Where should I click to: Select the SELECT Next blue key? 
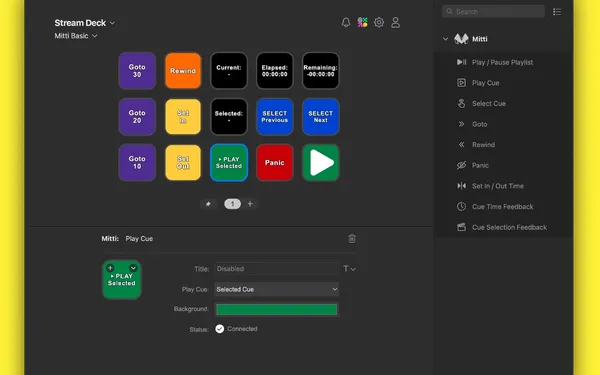(321, 117)
